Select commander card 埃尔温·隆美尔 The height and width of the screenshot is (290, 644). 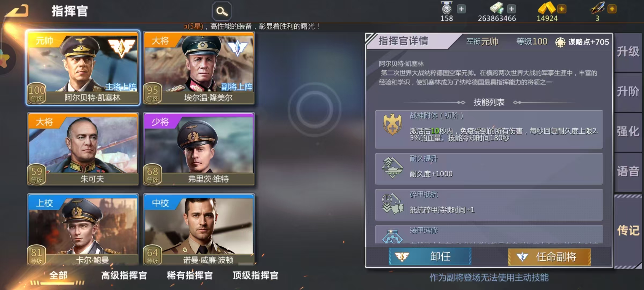coord(199,68)
